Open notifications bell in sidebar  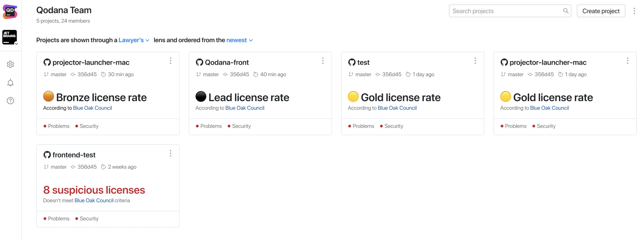(10, 83)
